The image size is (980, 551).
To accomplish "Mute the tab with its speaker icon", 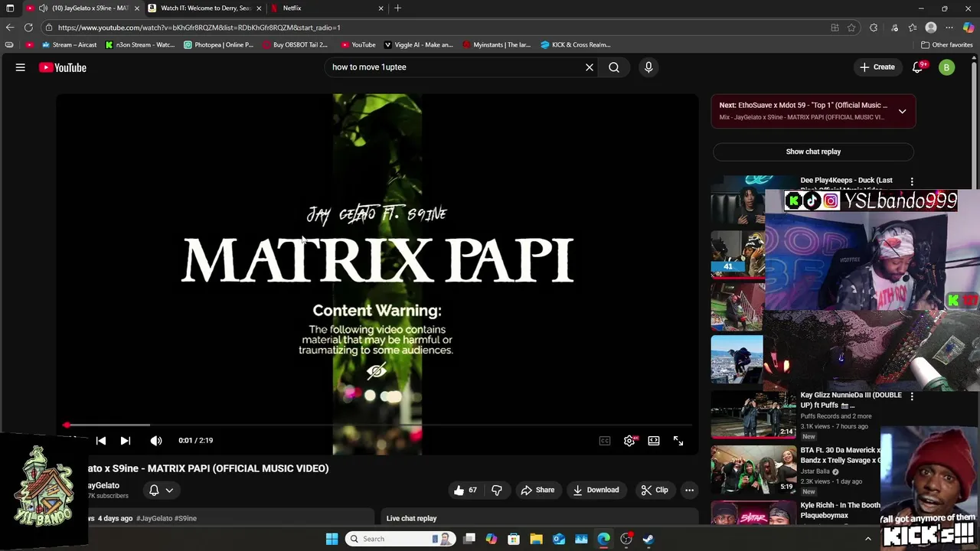I will (43, 8).
